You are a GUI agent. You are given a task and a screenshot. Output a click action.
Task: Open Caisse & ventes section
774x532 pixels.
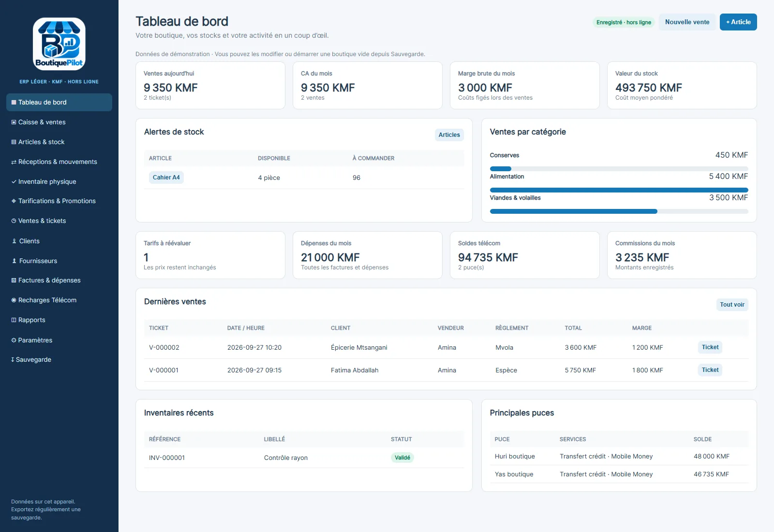click(x=59, y=122)
